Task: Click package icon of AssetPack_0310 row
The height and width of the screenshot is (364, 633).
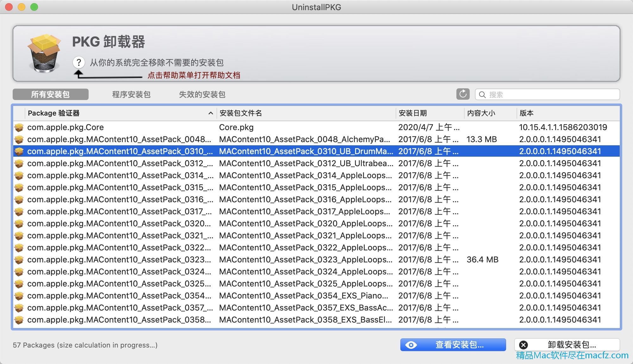Action: (19, 151)
